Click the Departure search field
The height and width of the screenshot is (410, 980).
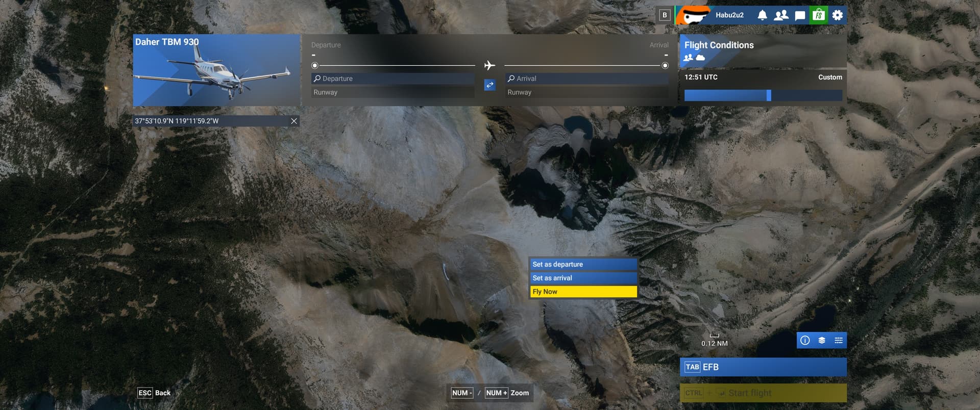[393, 79]
